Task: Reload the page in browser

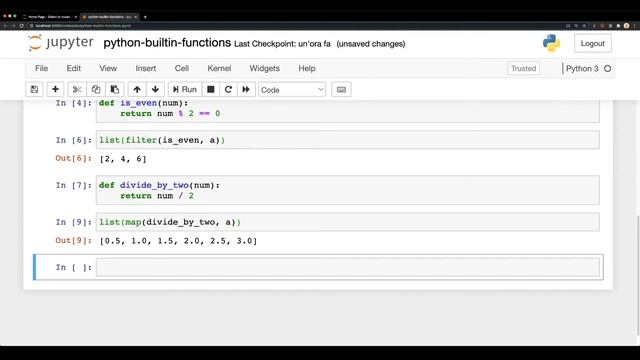Action: tap(22, 26)
